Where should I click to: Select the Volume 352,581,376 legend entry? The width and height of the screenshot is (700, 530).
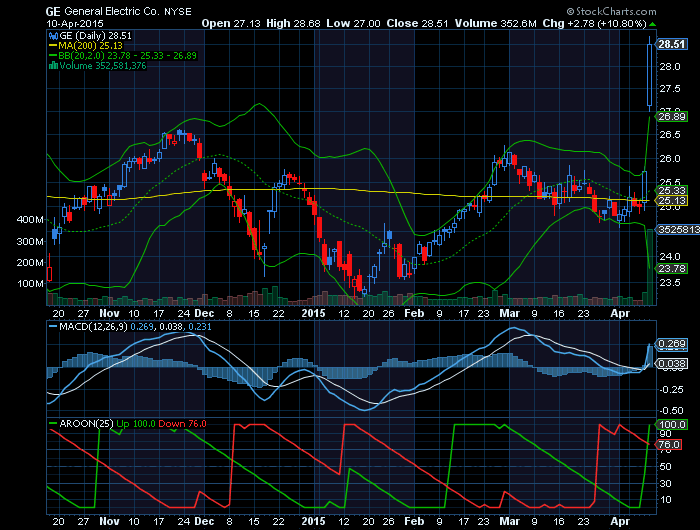(x=103, y=66)
